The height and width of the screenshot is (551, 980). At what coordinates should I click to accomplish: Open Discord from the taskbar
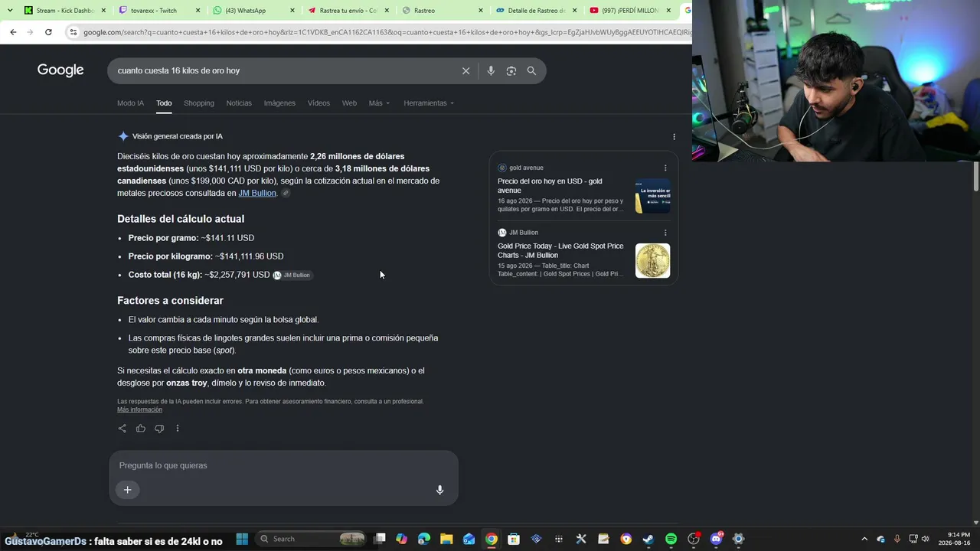[x=717, y=539]
